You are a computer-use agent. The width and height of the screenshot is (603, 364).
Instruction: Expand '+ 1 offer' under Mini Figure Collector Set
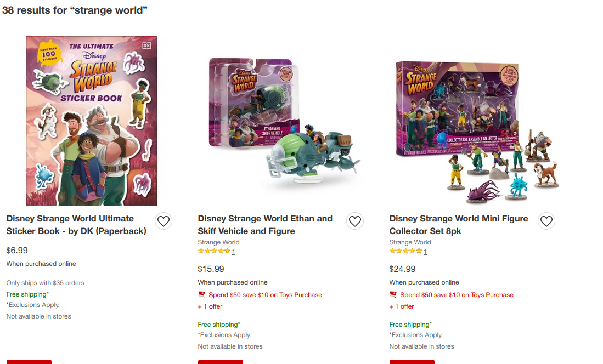(x=402, y=306)
